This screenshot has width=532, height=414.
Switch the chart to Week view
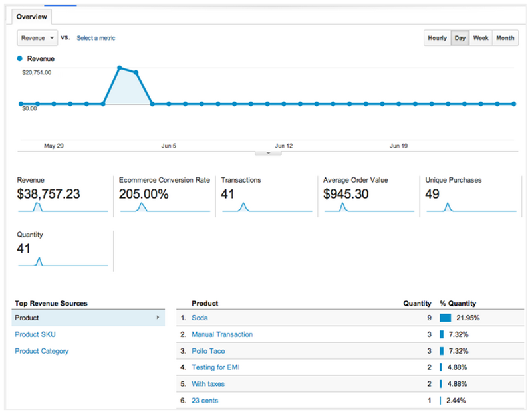[480, 38]
